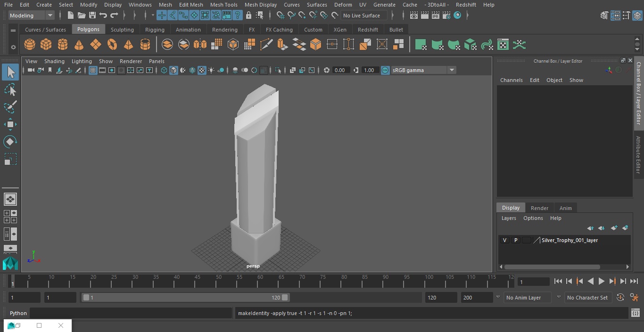This screenshot has width=644, height=332.
Task: Open Render Settings clapperboard gear icon
Action: coord(446,16)
